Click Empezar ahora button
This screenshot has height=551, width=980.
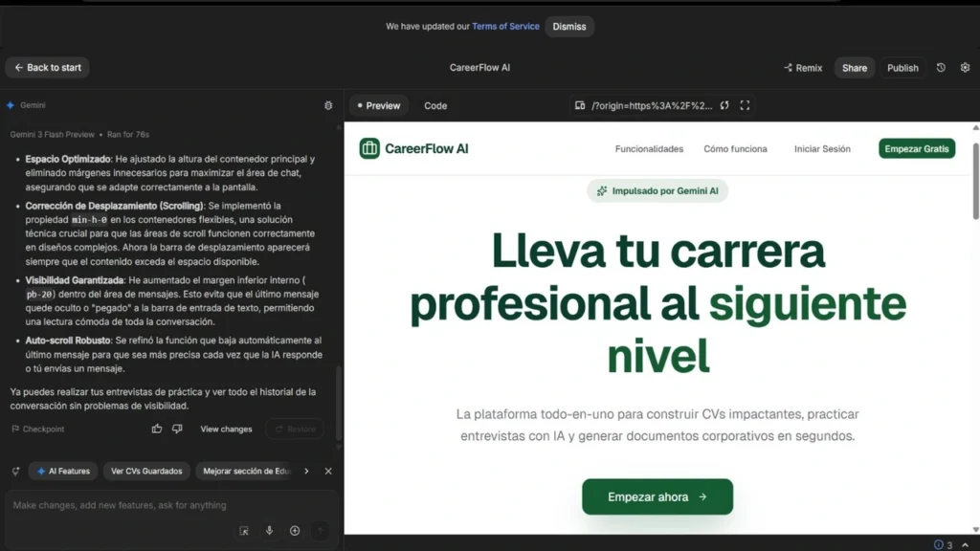(x=657, y=496)
